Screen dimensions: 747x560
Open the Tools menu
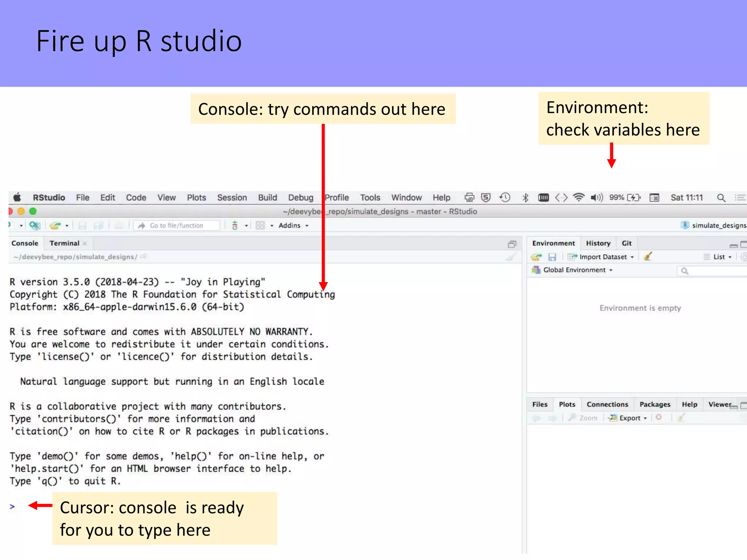(x=370, y=198)
